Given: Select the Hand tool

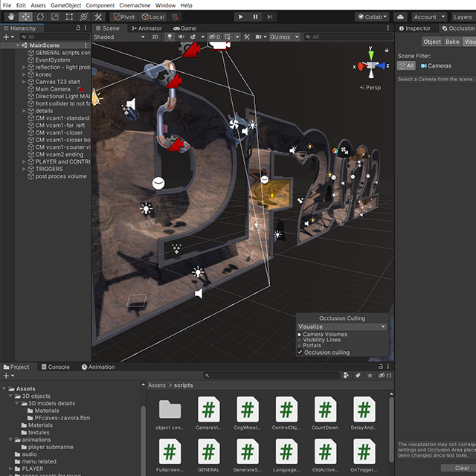Looking at the screenshot, I should coord(12,17).
